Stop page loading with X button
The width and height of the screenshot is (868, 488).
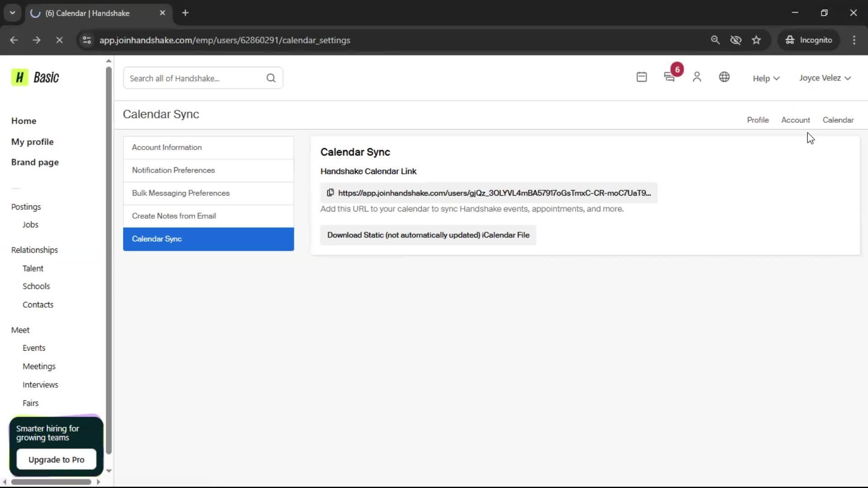pos(59,40)
